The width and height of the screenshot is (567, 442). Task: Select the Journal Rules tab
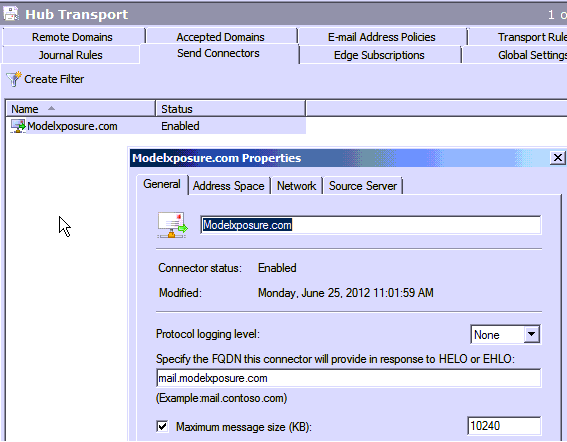(71, 55)
